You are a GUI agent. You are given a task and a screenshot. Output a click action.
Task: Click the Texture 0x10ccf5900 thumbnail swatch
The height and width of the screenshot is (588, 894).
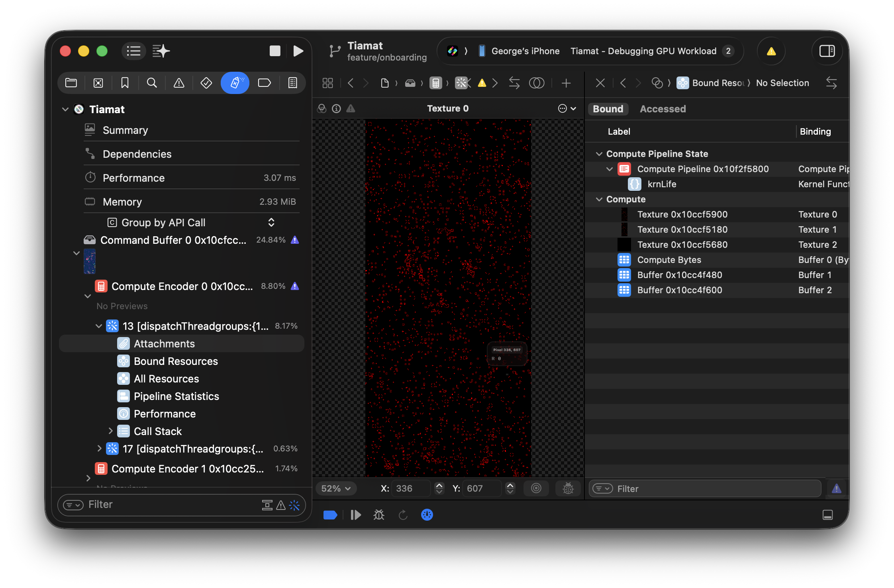(624, 214)
